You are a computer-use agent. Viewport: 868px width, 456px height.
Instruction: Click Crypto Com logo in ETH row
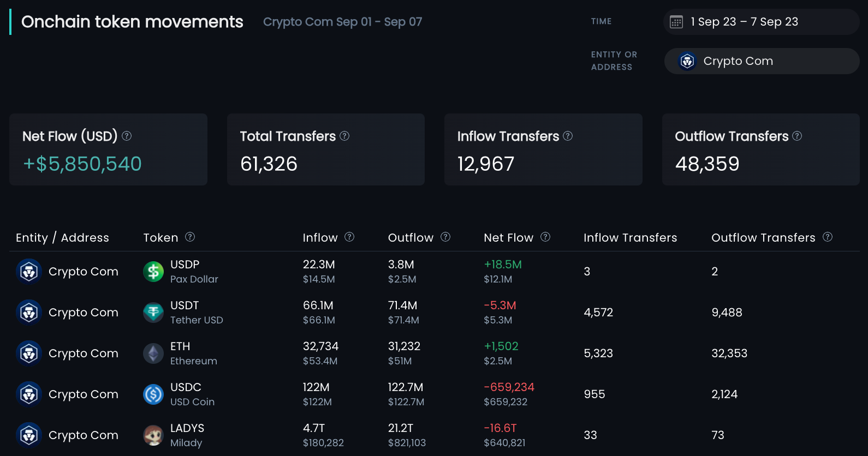[29, 353]
